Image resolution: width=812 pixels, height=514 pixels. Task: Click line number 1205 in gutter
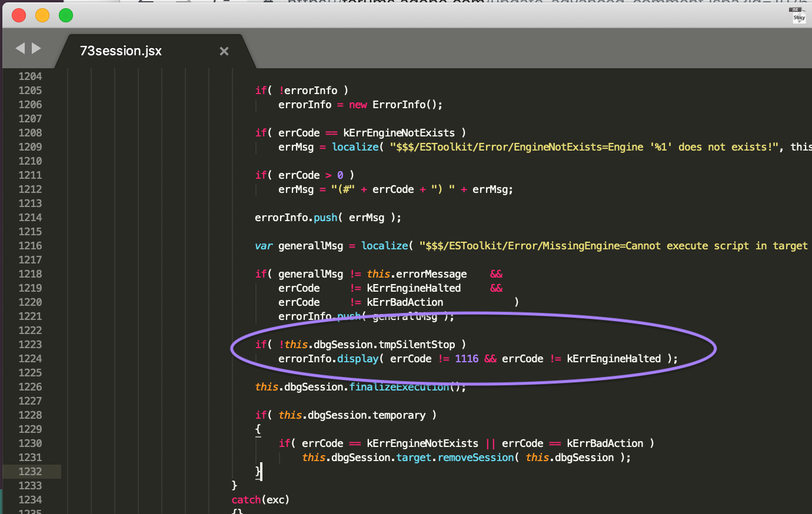coord(30,91)
